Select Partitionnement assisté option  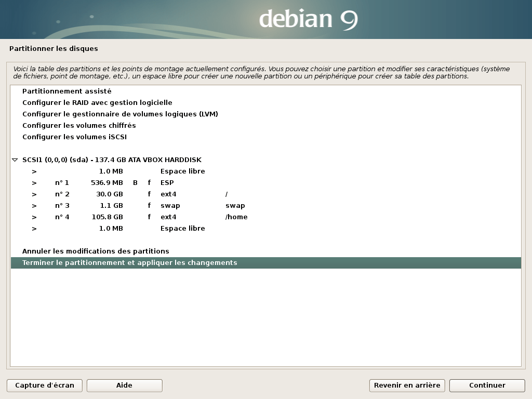[266, 91]
